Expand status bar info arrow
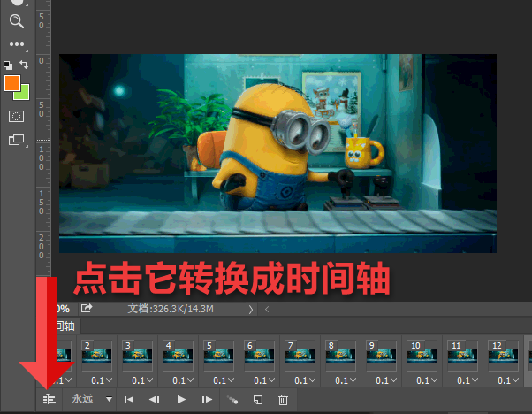 (251, 310)
